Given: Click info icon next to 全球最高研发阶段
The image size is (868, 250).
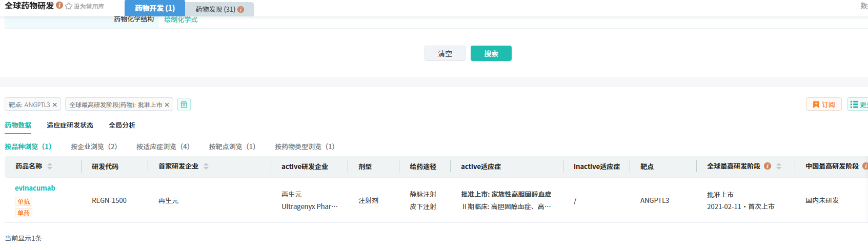Looking at the screenshot, I should (x=768, y=166).
